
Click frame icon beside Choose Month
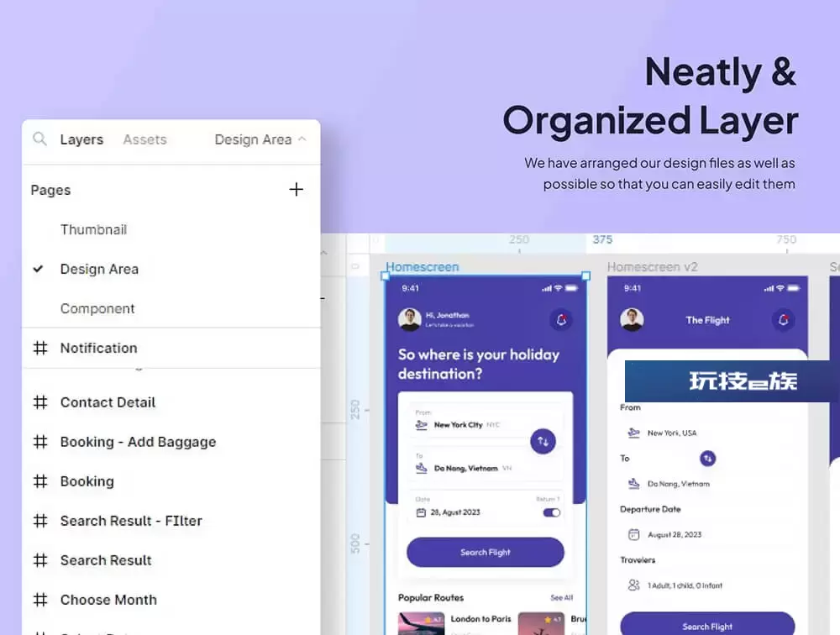(x=40, y=600)
